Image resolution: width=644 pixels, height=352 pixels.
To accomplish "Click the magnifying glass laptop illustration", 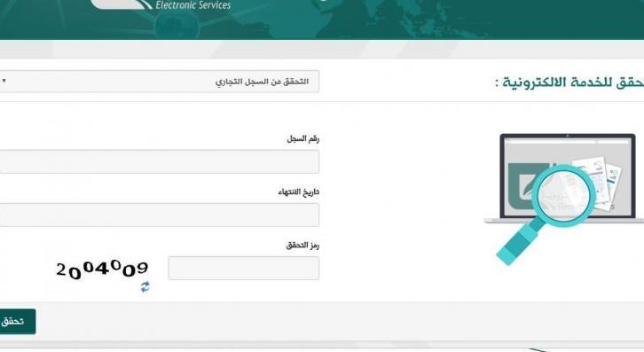I will click(x=565, y=199).
